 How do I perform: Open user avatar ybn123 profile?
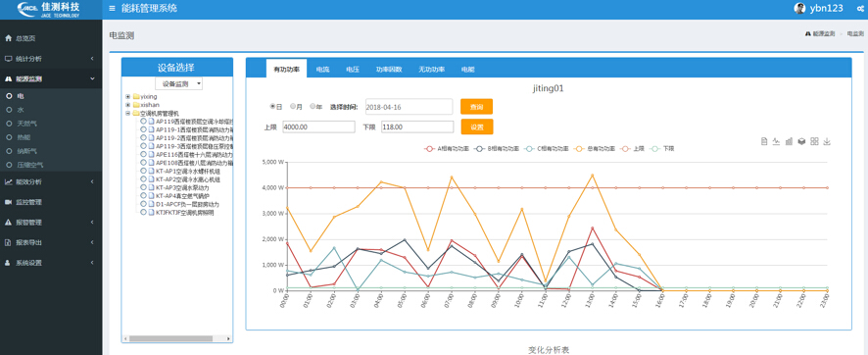point(799,8)
